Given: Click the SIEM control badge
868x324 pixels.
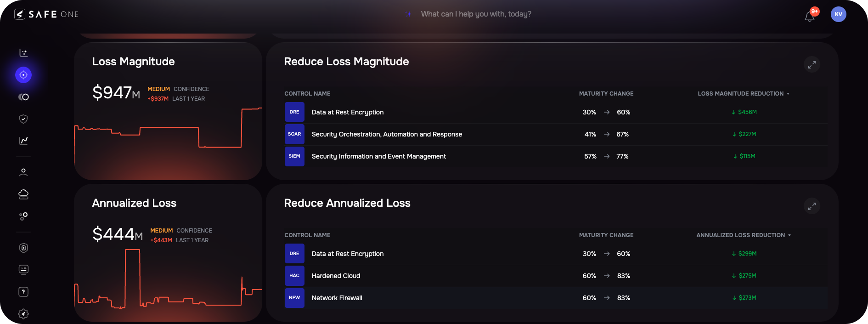Looking at the screenshot, I should [294, 156].
